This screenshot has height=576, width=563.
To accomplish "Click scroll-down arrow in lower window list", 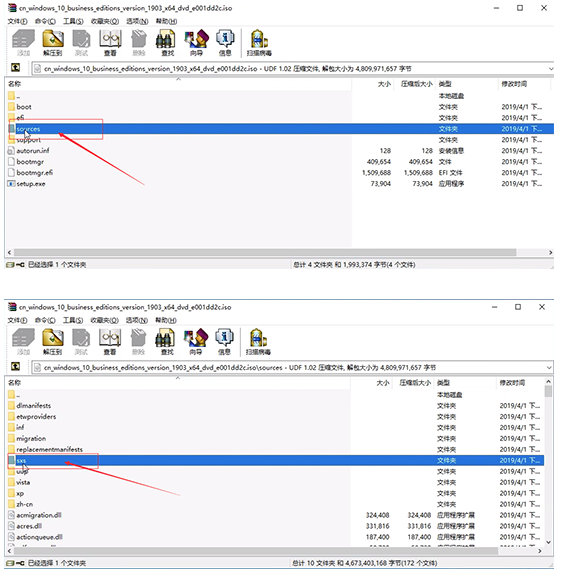I will pyautogui.click(x=548, y=542).
